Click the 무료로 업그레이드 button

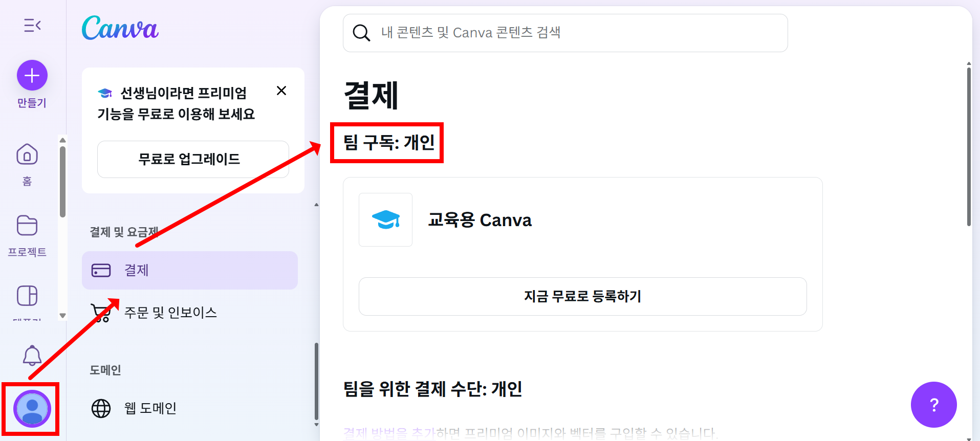click(x=193, y=159)
